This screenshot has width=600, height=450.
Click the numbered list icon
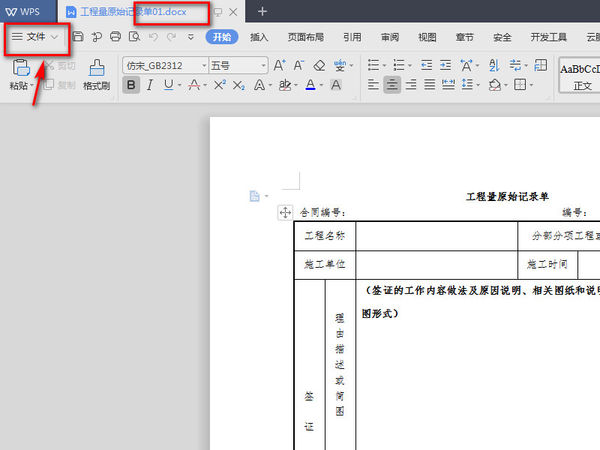click(399, 65)
